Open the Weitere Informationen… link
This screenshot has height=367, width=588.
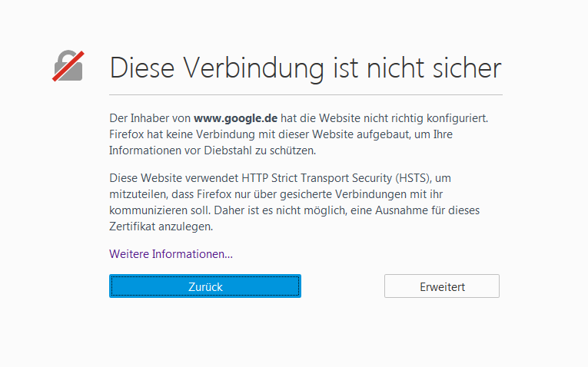click(x=171, y=253)
